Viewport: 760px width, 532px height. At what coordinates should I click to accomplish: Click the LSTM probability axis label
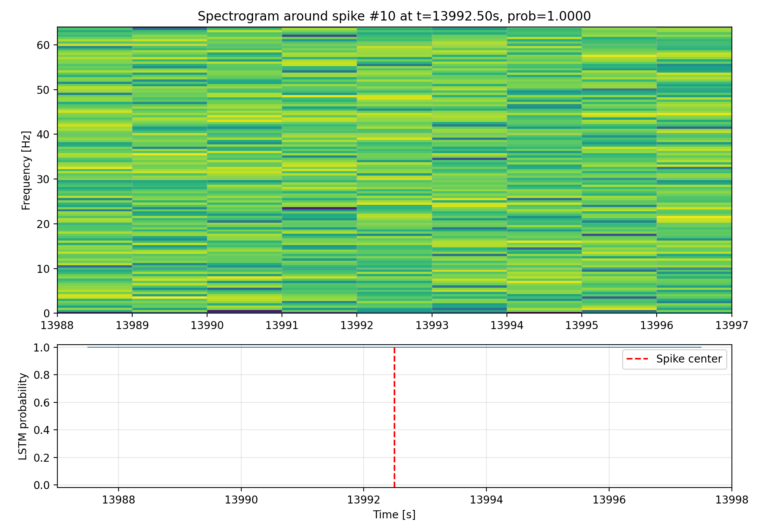23,416
